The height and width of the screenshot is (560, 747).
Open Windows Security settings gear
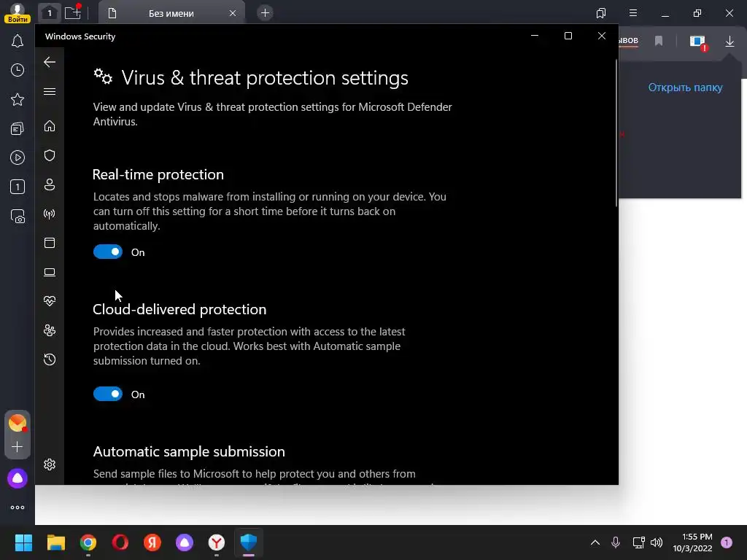pyautogui.click(x=50, y=464)
